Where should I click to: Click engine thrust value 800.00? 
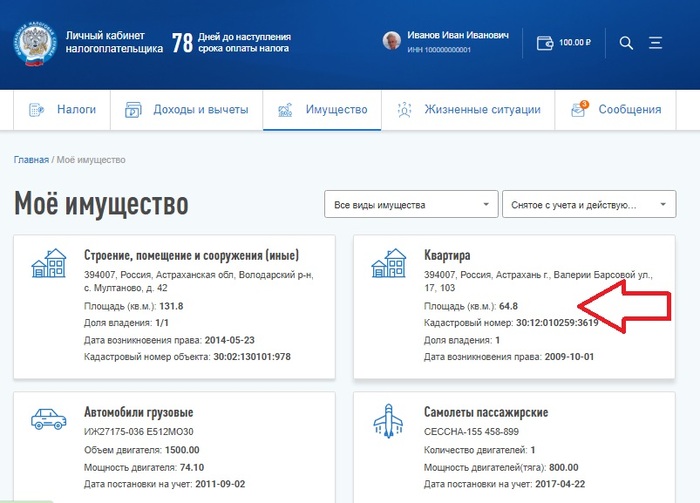563,467
